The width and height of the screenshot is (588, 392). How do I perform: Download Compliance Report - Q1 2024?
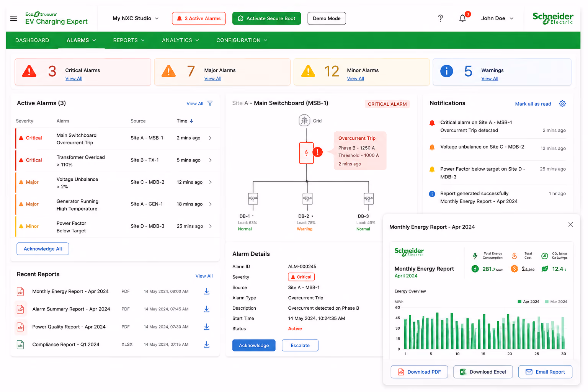click(206, 345)
